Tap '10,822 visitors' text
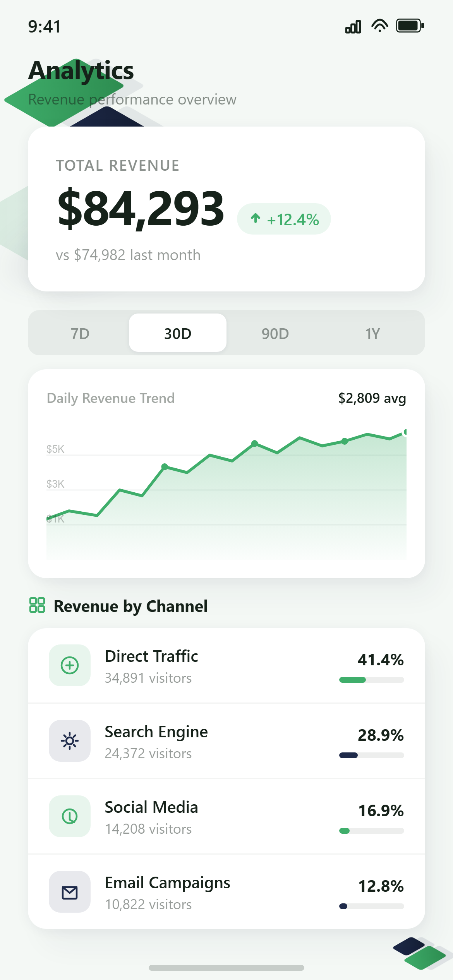 coord(148,905)
